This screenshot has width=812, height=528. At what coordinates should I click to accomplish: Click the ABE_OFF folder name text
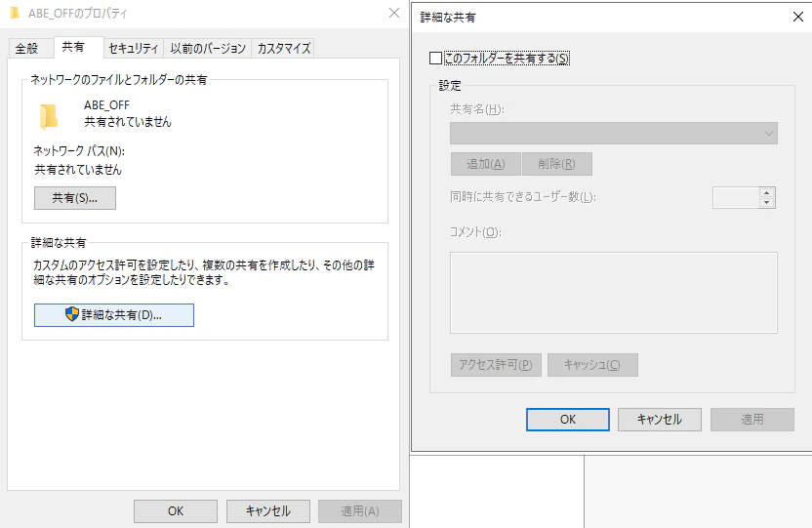[x=106, y=105]
